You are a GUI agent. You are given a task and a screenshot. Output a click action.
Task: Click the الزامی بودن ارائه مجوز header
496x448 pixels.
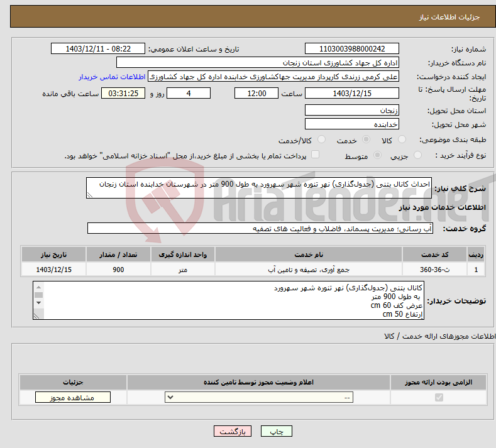click(x=438, y=382)
